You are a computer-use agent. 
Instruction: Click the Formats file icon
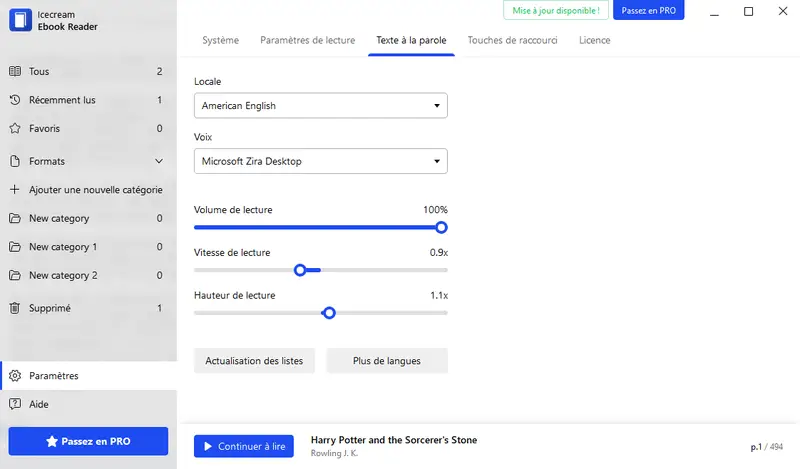(15, 161)
